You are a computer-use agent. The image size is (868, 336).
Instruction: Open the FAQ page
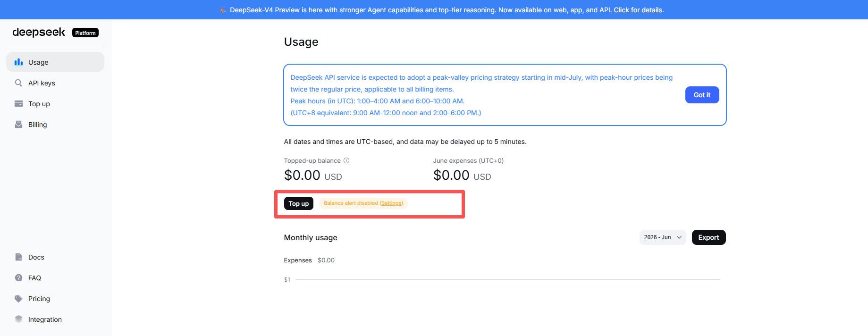[55, 278]
